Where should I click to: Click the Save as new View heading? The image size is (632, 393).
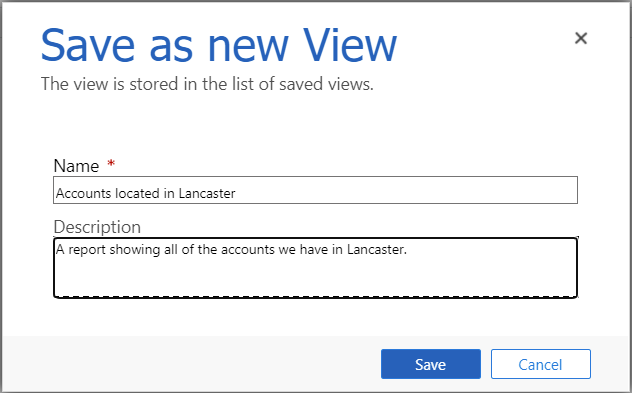(x=219, y=45)
